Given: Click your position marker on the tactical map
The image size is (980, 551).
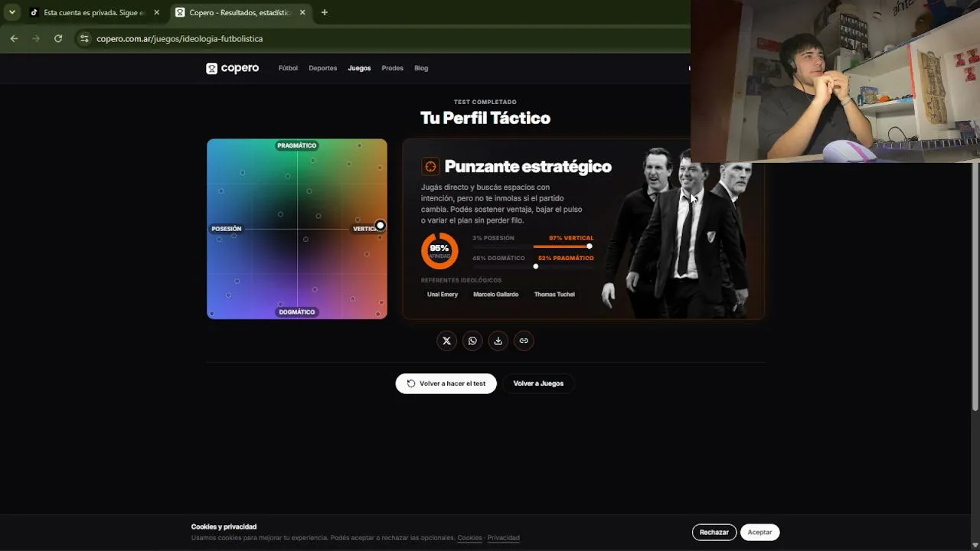Looking at the screenshot, I should [381, 226].
